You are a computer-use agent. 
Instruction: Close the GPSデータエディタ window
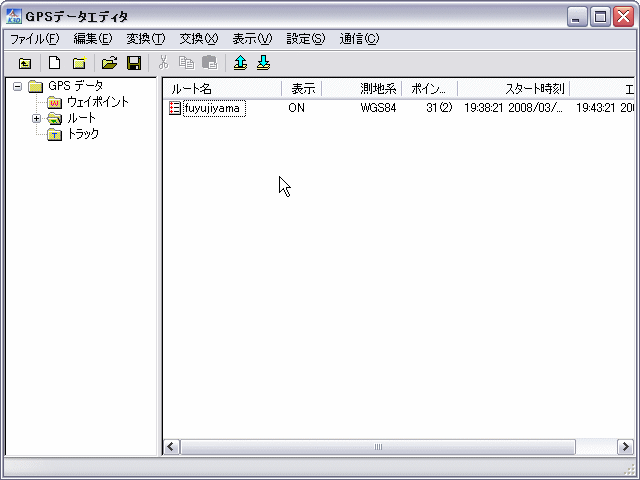pyautogui.click(x=624, y=17)
